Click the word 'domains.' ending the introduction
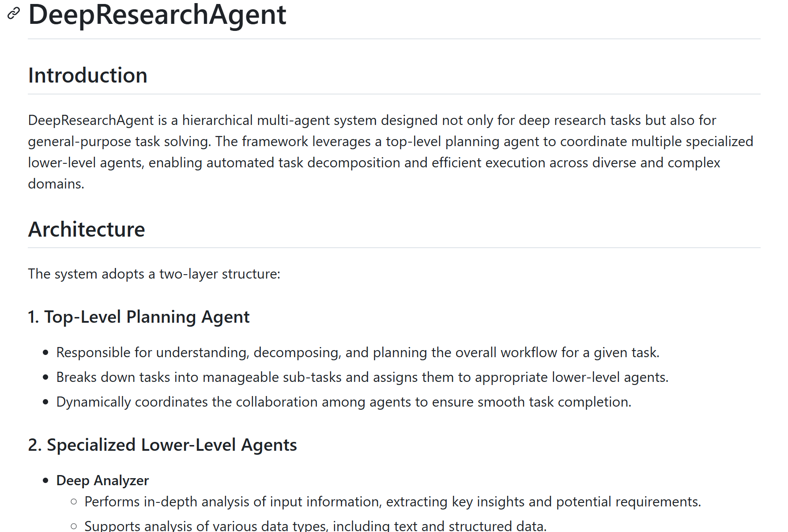 [56, 184]
